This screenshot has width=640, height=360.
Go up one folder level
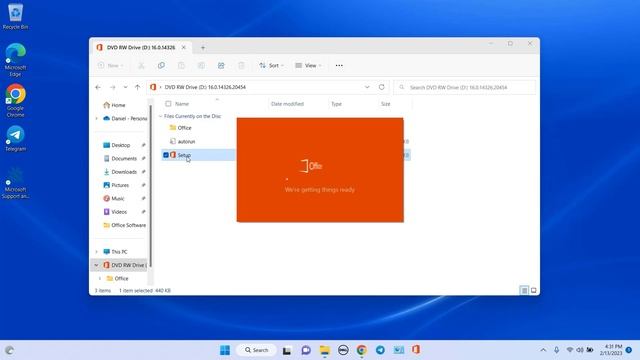coord(138,87)
